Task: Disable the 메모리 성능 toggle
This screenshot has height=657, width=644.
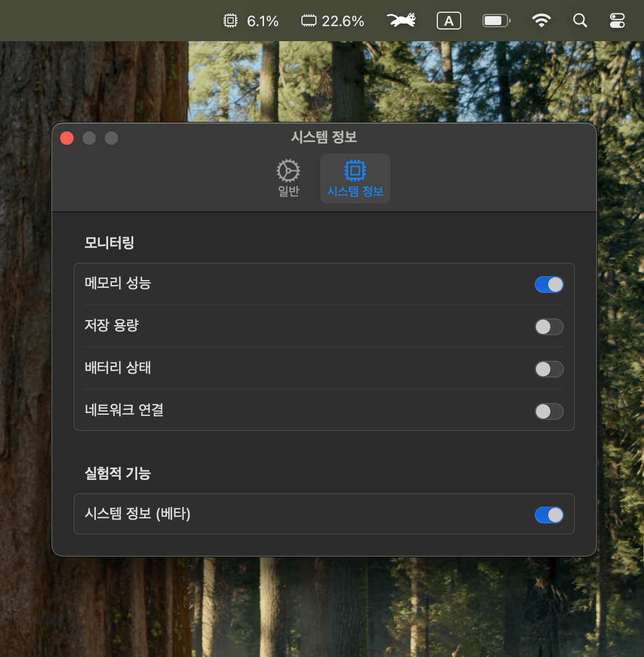Action: pyautogui.click(x=549, y=285)
